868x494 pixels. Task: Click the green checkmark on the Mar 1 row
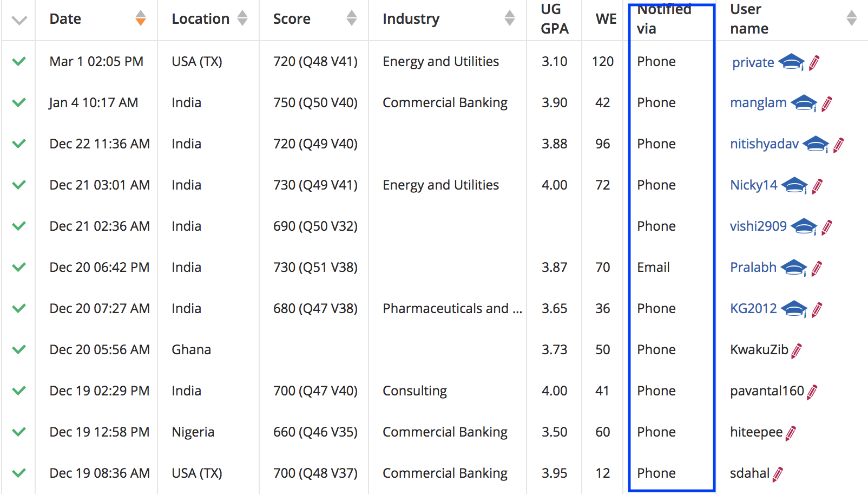pyautogui.click(x=18, y=61)
